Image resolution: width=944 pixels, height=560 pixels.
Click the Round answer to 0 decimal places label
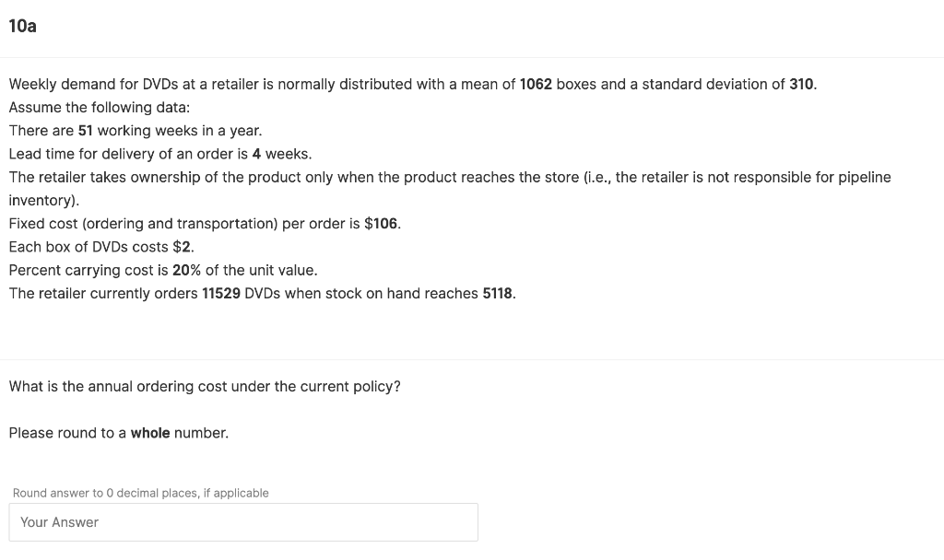coord(140,493)
